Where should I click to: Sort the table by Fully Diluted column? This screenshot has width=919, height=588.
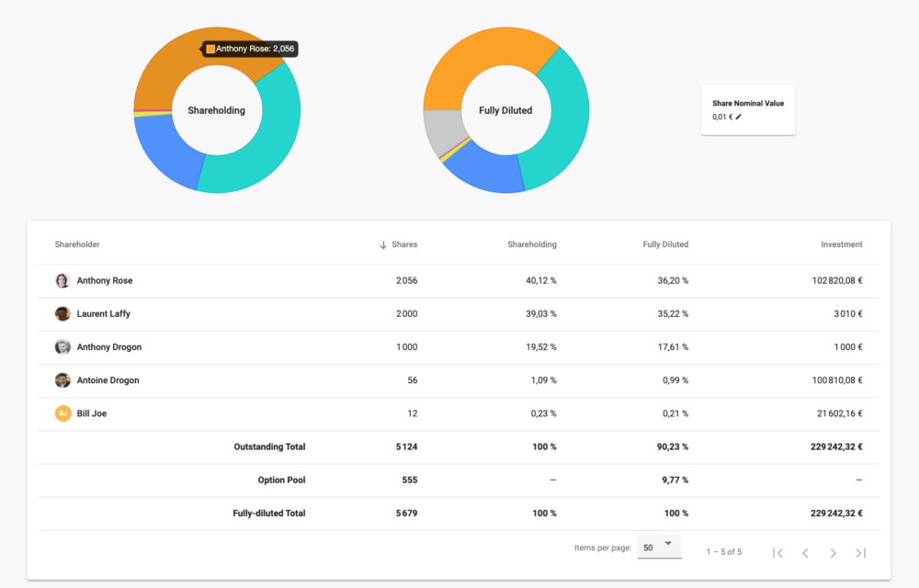[665, 244]
